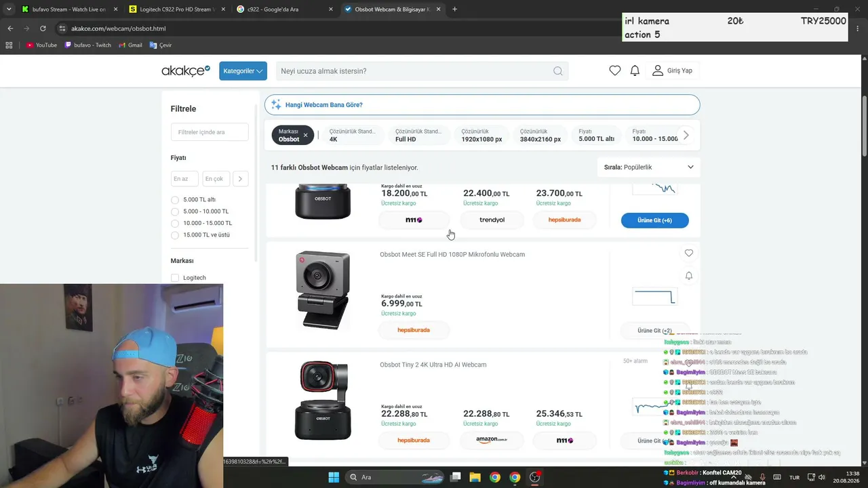The image size is (868, 488).
Task: Open the Kategoriler dropdown
Action: [243, 71]
